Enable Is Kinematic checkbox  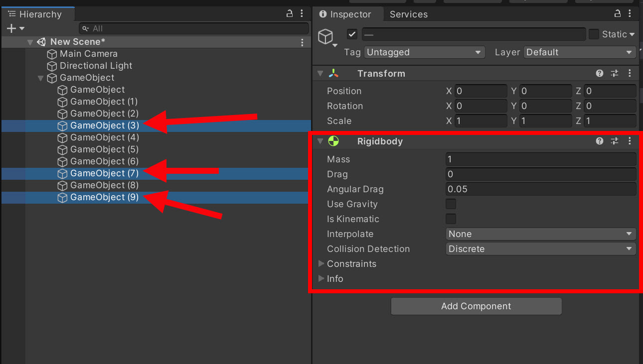451,219
